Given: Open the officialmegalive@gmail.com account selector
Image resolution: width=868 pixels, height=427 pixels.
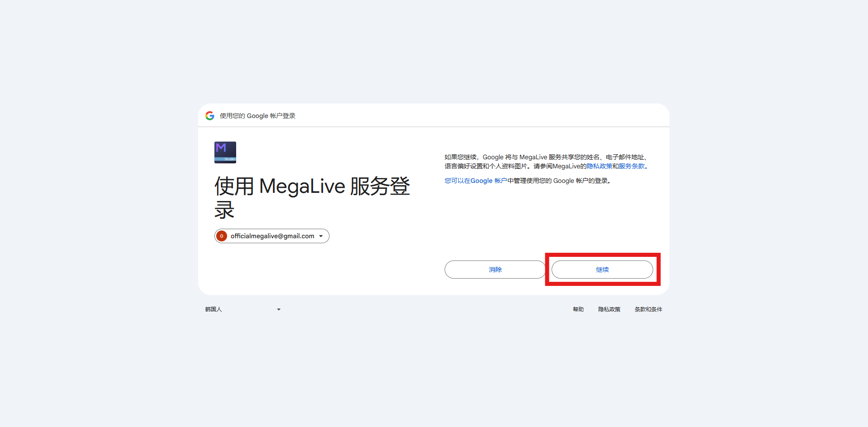Looking at the screenshot, I should point(272,236).
